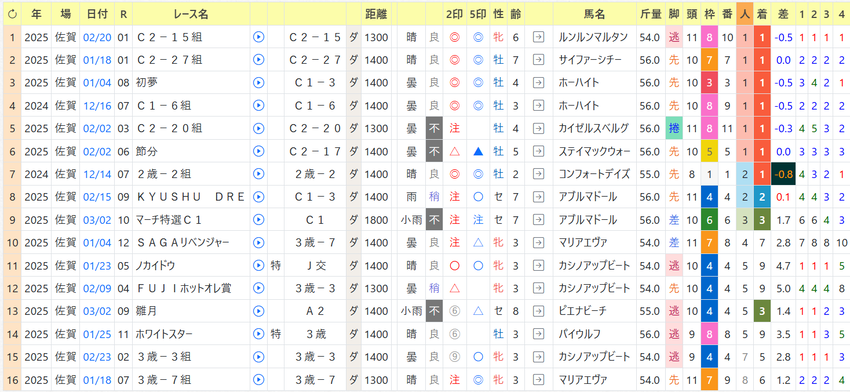
Task: Open arrow icon beside ステイマックウォー
Action: (538, 151)
